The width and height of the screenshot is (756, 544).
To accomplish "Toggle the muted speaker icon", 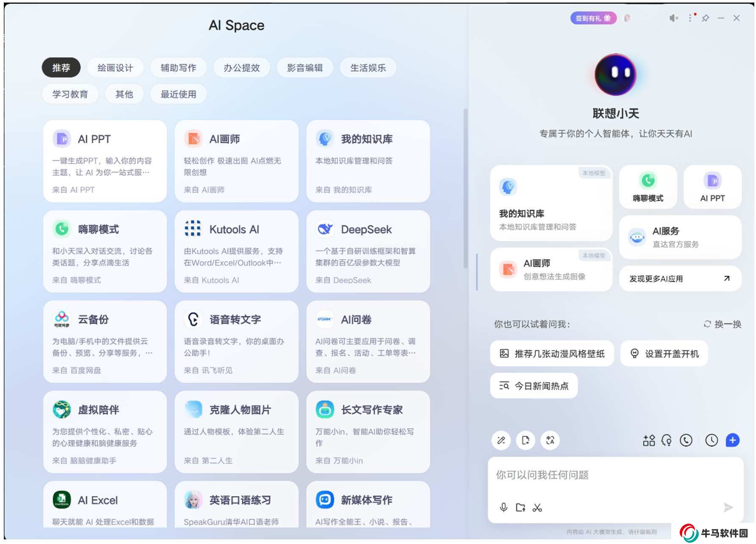I will click(x=673, y=18).
